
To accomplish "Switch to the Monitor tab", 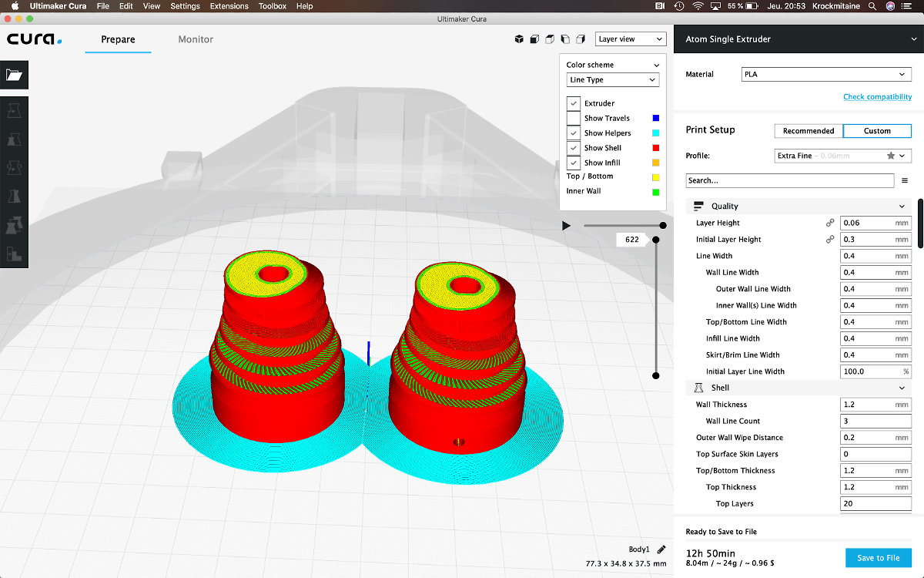I will coord(196,39).
